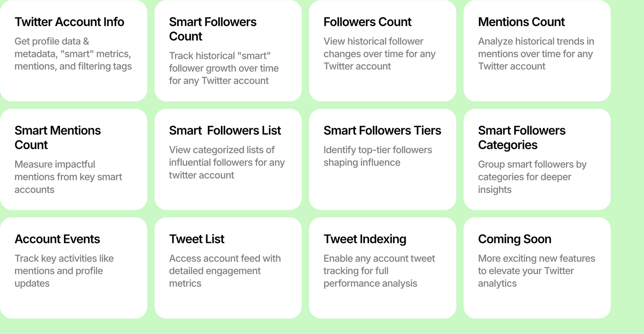Screen dimensions: 644x334
Task: Select the Smart Followers List card
Action: [x=228, y=159]
